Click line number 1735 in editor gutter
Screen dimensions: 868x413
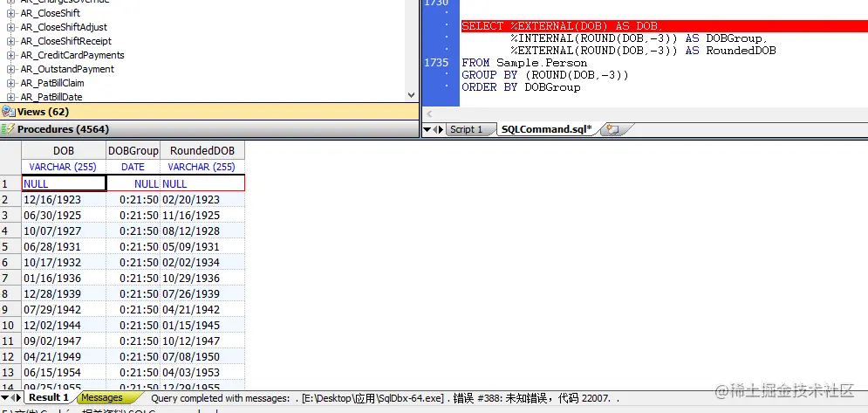[x=436, y=63]
